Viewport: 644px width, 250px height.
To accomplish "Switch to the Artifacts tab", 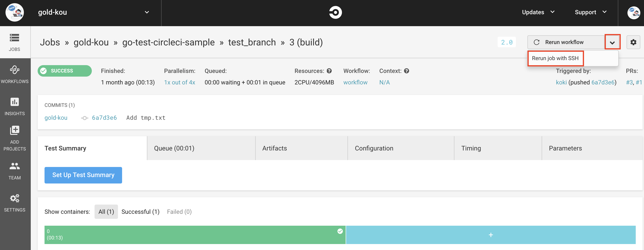I will pos(274,148).
